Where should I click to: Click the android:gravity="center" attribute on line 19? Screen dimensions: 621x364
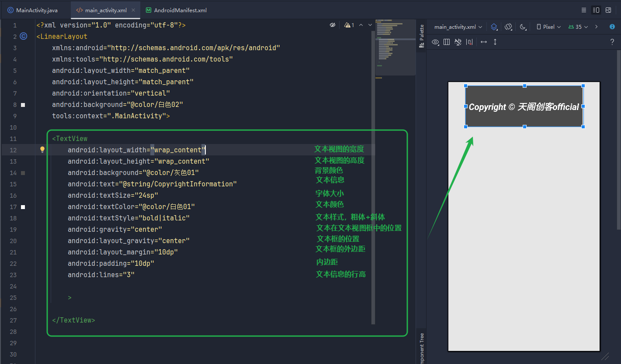coord(115,230)
